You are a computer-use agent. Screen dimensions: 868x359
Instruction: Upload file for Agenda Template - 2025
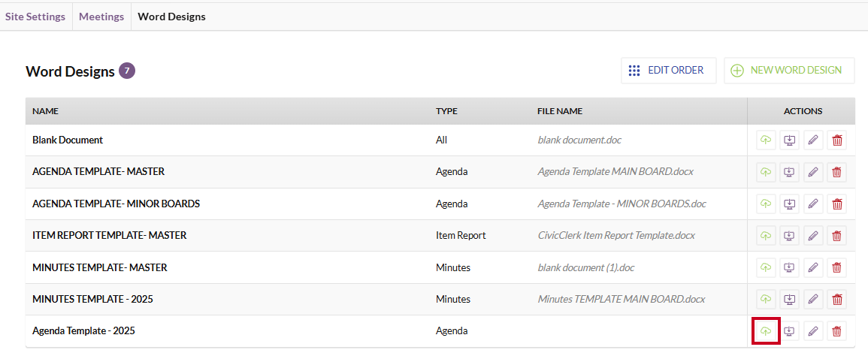coord(766,331)
